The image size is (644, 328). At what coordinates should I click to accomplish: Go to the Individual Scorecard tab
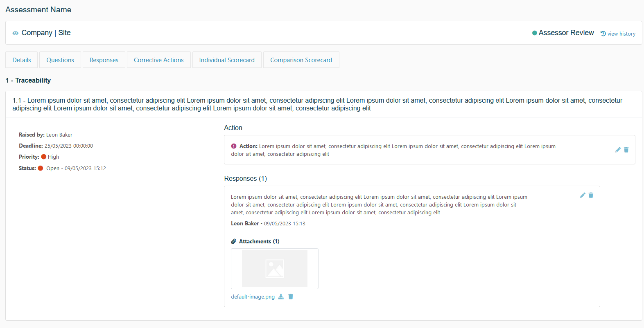(227, 60)
